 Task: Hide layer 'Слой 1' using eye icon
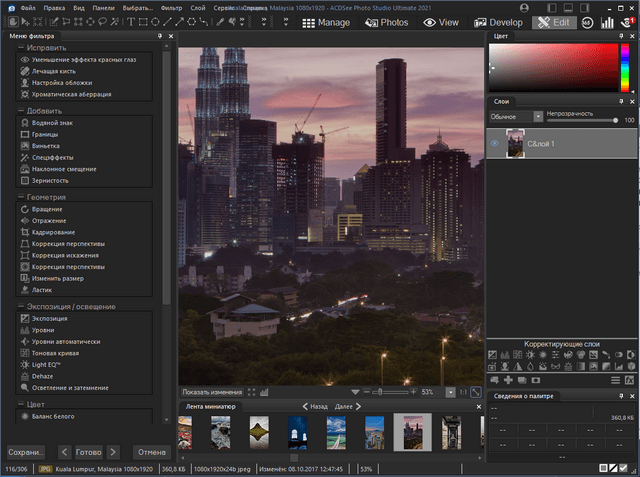point(496,145)
